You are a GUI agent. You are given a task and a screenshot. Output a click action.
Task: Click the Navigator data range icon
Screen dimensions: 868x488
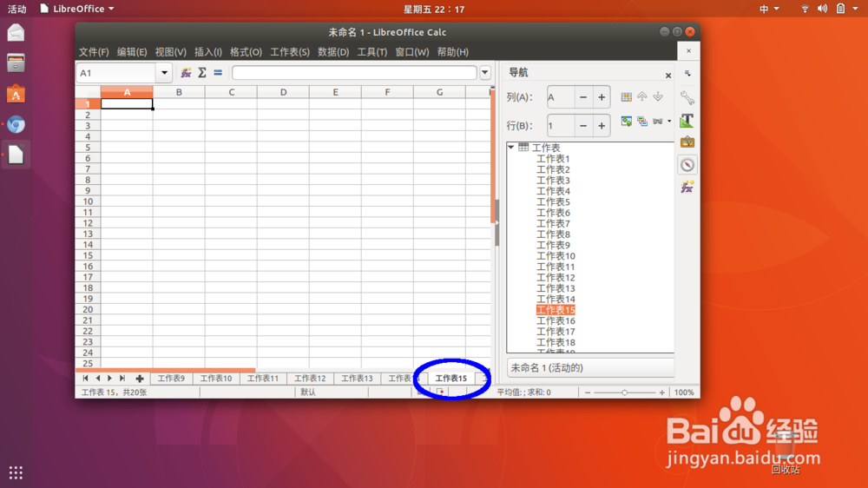pyautogui.click(x=626, y=97)
